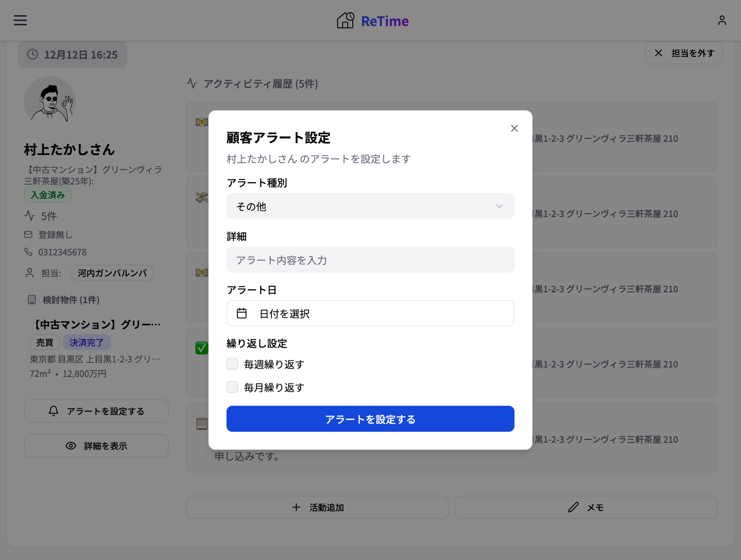This screenshot has width=741, height=560.
Task: Click the blue アラートを設定する submit button
Action: tap(370, 419)
